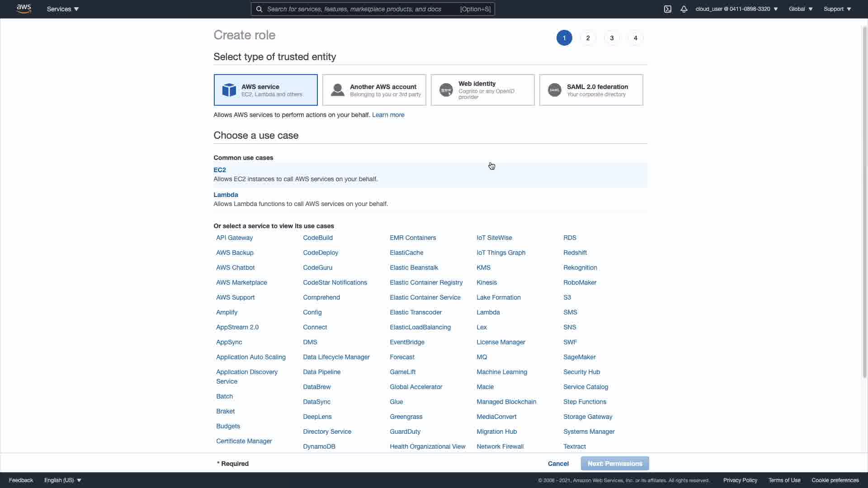Click the AWS logo home icon
The width and height of the screenshot is (868, 488).
click(x=24, y=9)
